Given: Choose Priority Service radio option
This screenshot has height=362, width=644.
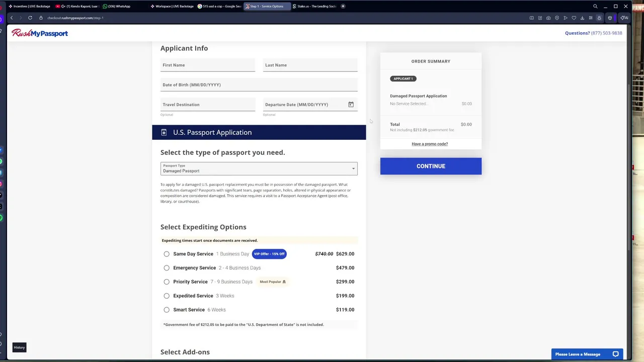Looking at the screenshot, I should [167, 282].
